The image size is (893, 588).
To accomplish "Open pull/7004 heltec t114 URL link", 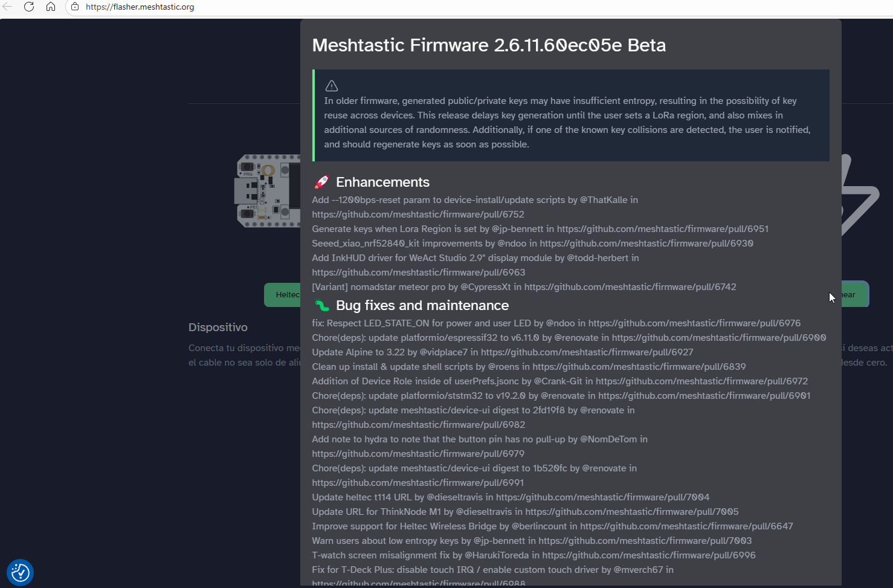I will coord(602,497).
